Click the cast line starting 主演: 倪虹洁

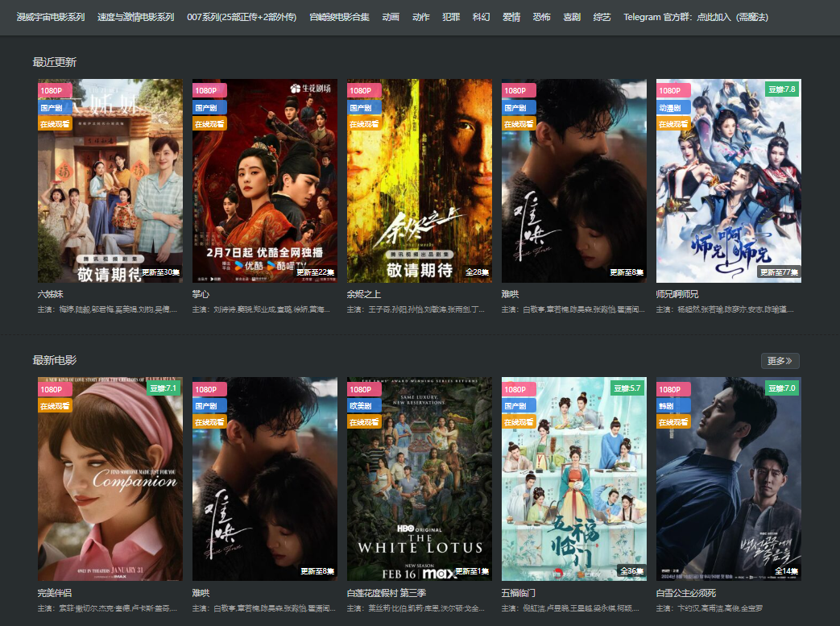(570, 608)
